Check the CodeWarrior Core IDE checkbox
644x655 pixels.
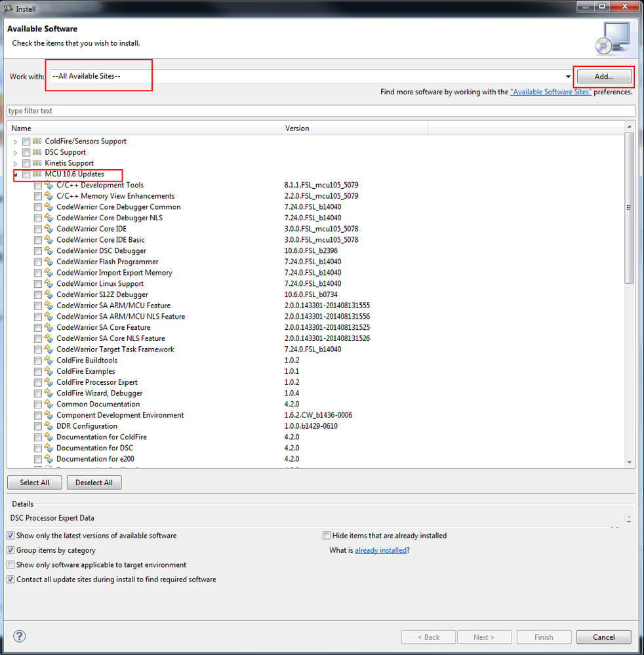[x=38, y=229]
